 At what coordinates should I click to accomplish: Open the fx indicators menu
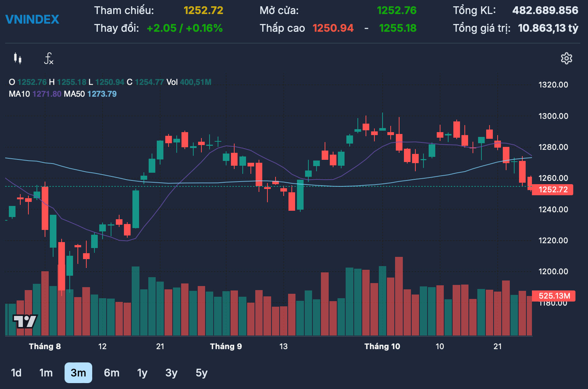(x=49, y=58)
